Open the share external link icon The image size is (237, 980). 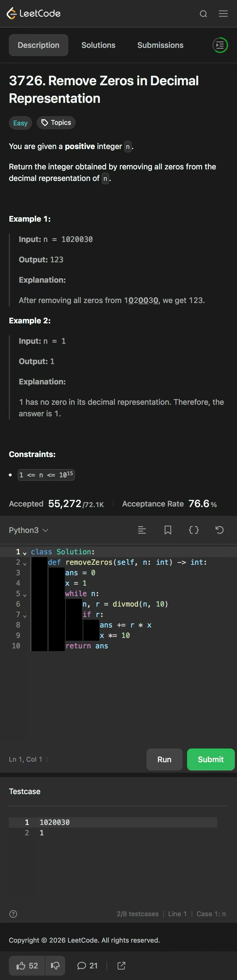(121, 965)
